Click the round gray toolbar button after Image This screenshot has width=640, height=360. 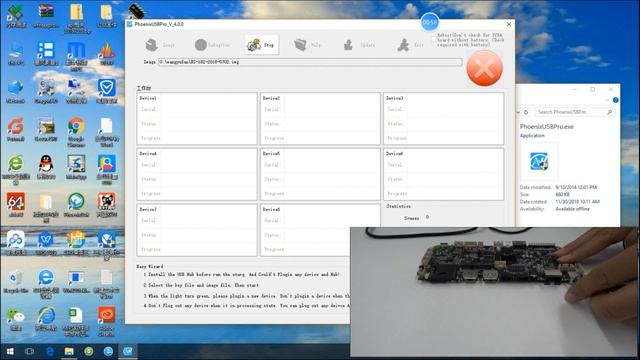212,45
